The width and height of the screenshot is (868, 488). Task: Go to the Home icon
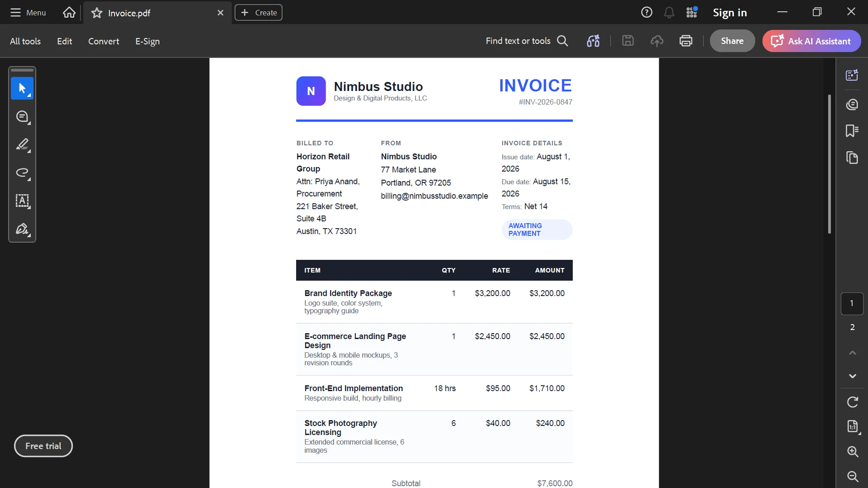(x=69, y=13)
